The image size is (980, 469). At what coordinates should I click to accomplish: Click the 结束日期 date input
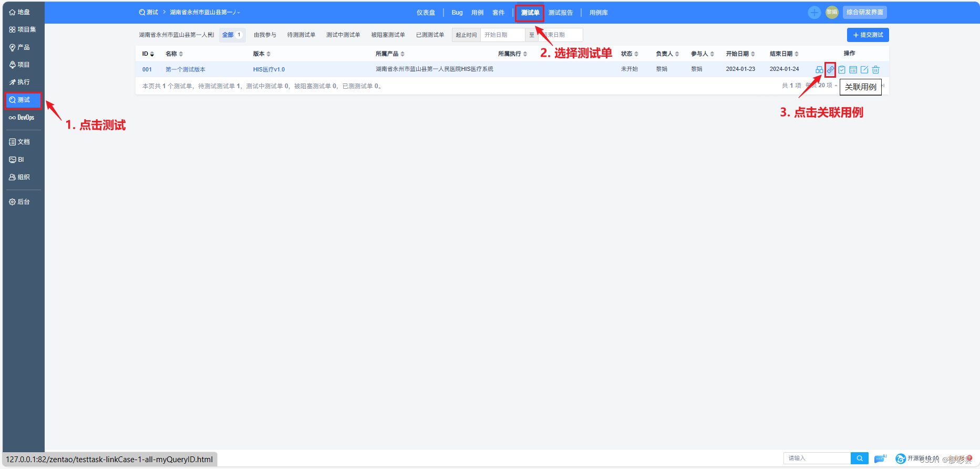(561, 35)
